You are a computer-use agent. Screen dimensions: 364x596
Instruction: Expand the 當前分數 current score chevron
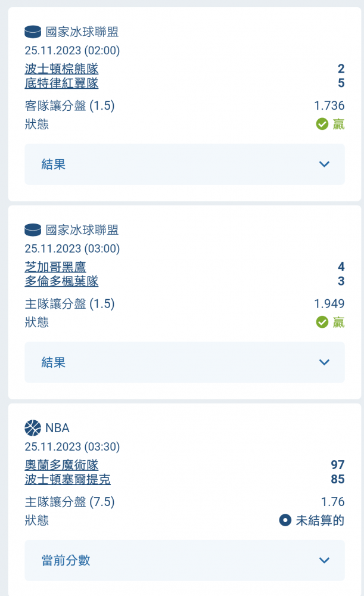(x=324, y=560)
